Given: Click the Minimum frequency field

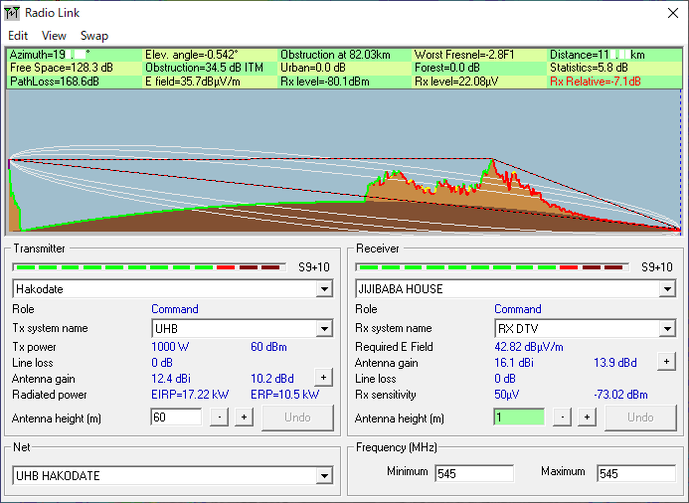Looking at the screenshot, I should (x=474, y=474).
